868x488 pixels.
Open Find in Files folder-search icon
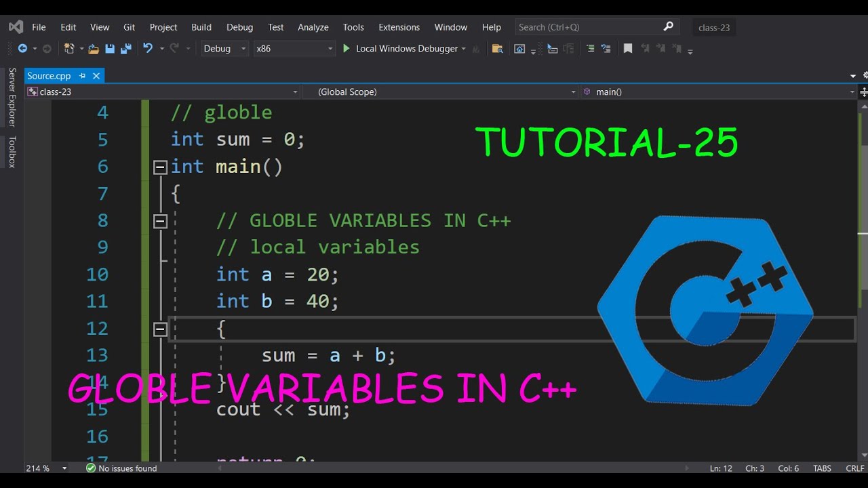click(x=497, y=49)
